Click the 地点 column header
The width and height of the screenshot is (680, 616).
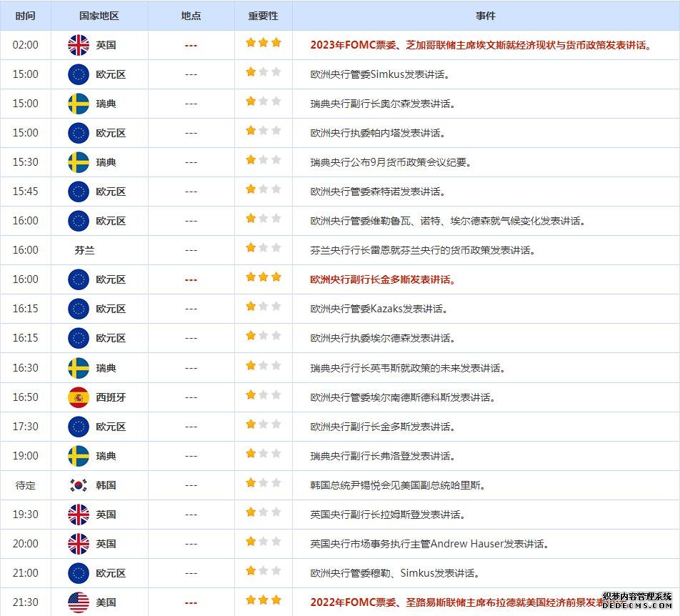pyautogui.click(x=191, y=16)
